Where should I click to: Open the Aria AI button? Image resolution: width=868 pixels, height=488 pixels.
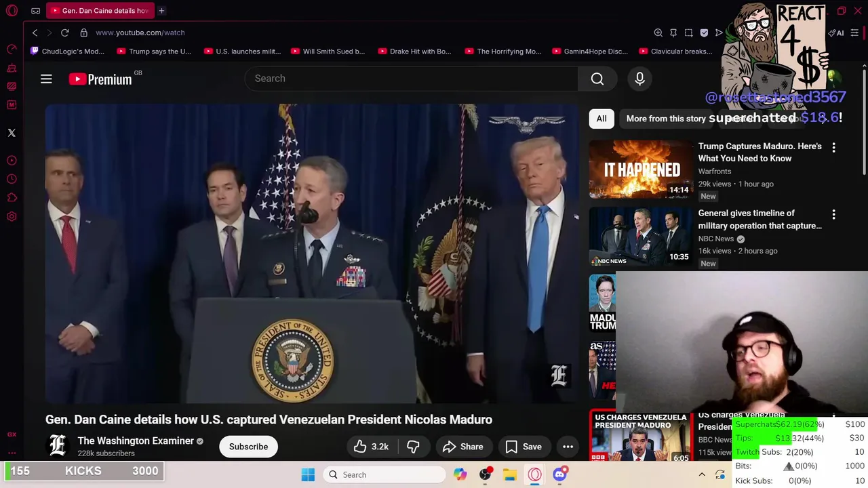pos(836,33)
